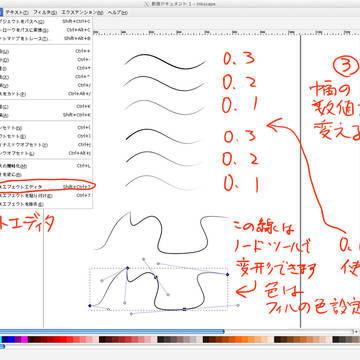Open the フィルタ (Filters) menu
The height and width of the screenshot is (360, 360).
click(x=45, y=13)
